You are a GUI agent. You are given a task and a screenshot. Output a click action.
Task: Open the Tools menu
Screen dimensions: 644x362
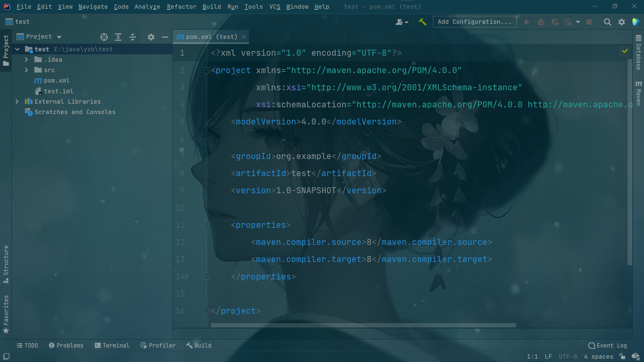253,7
